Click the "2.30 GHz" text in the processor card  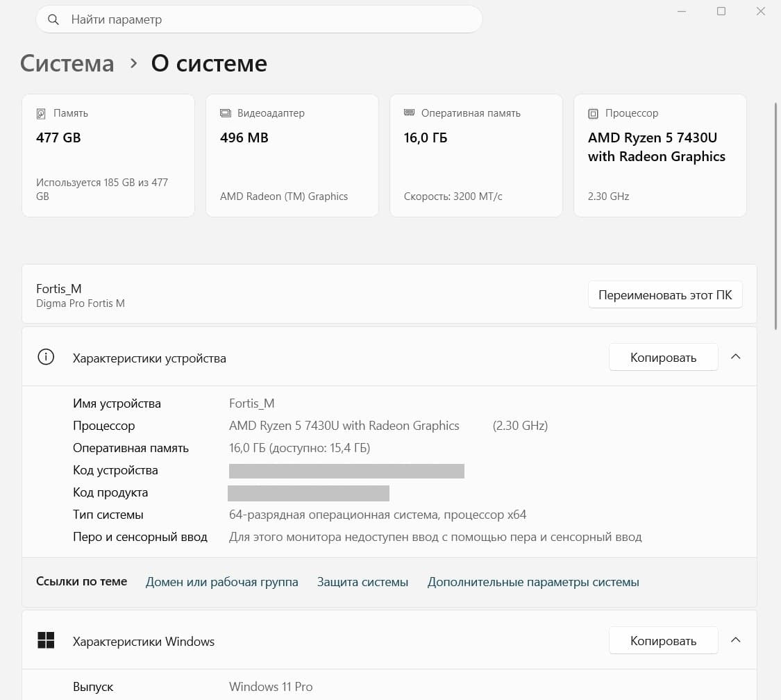pos(608,197)
